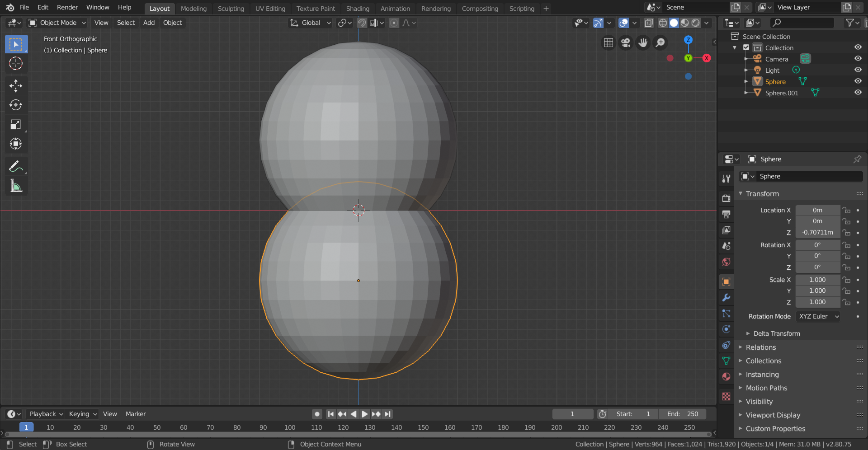Toggle camera view in viewport
868x450 pixels.
click(626, 42)
